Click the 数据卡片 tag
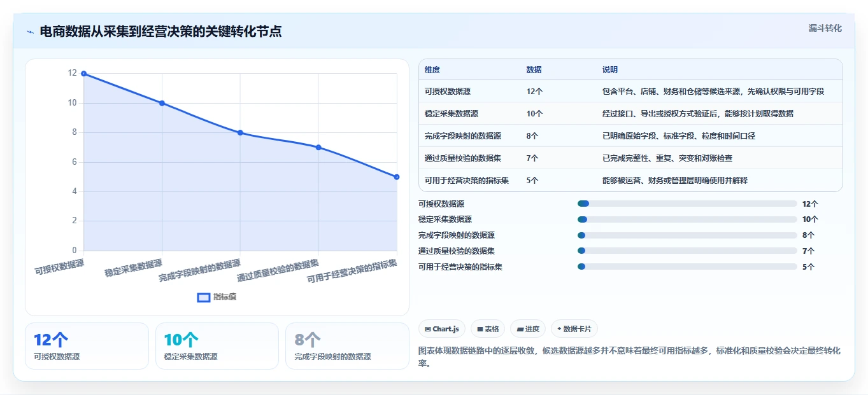868x395 pixels. point(574,329)
